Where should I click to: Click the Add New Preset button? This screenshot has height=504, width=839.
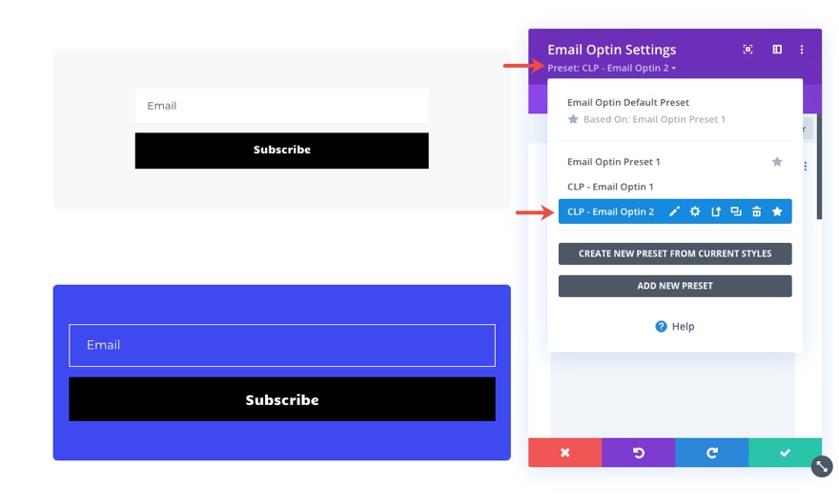[x=675, y=286]
